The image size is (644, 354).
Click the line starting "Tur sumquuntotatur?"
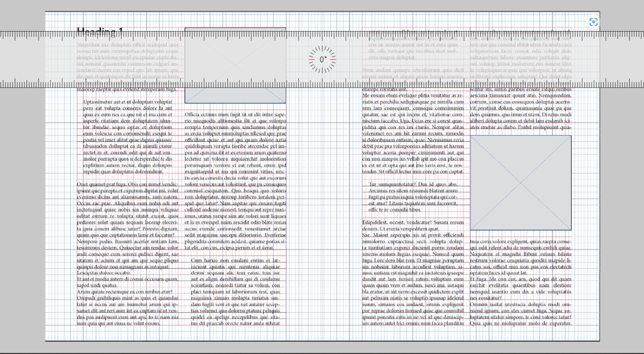[413, 184]
